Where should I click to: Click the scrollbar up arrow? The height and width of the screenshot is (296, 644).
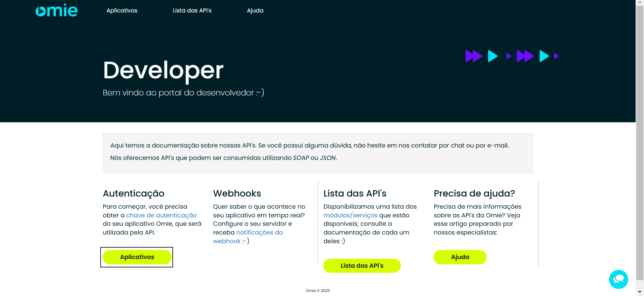click(640, 3)
